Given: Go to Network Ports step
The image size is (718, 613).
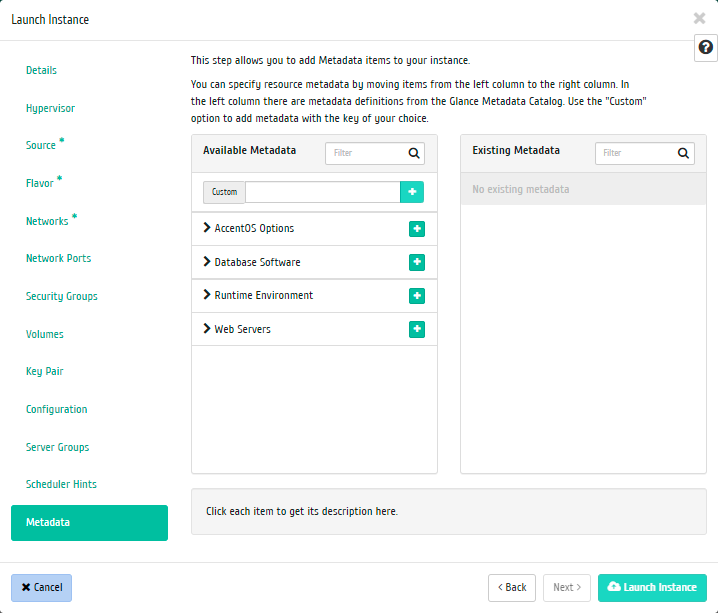Looking at the screenshot, I should point(59,258).
